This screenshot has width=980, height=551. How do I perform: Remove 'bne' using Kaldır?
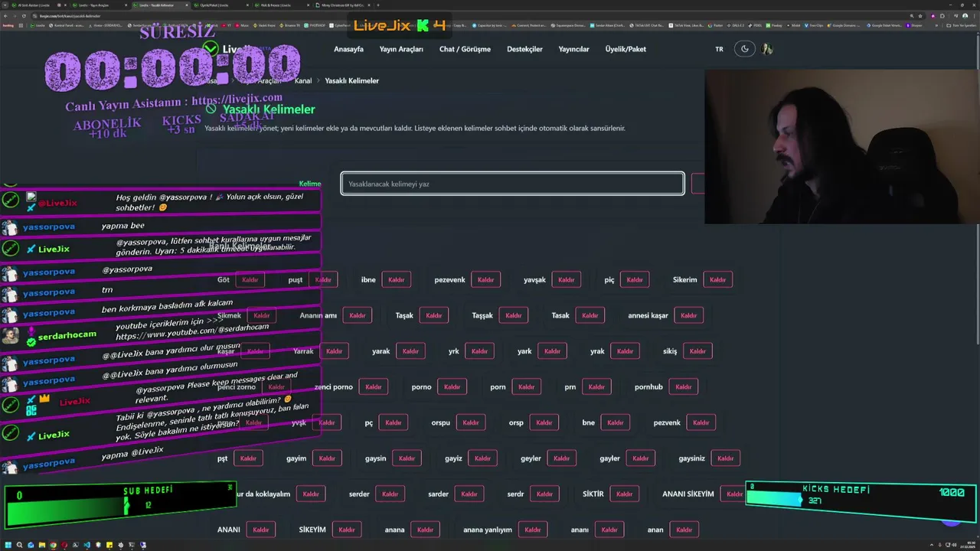615,422
